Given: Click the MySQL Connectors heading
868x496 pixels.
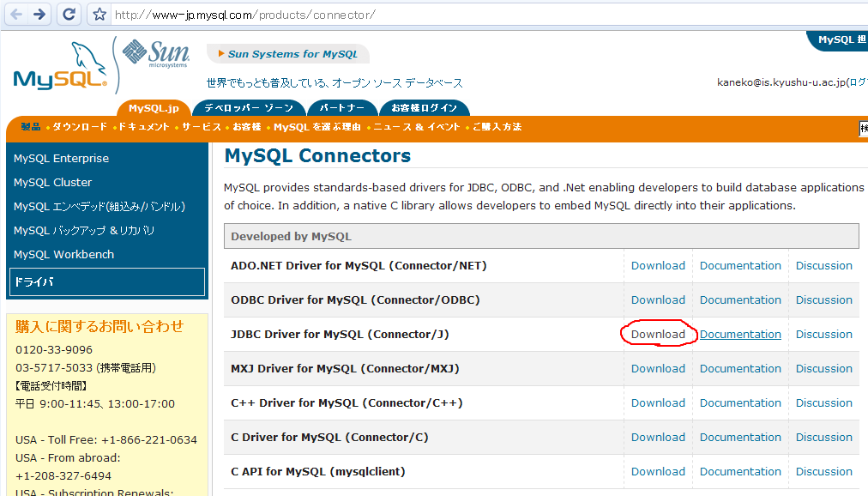Looking at the screenshot, I should pos(317,156).
